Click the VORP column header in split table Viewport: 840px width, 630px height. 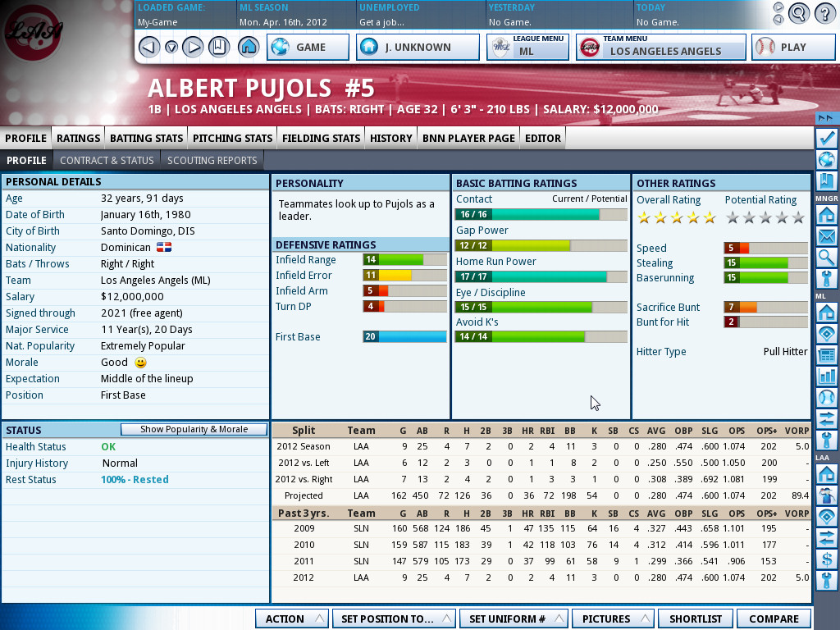(x=797, y=431)
